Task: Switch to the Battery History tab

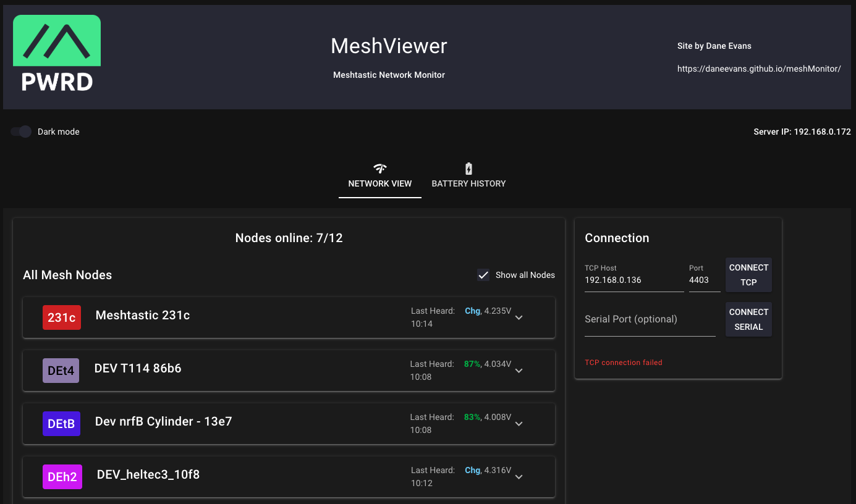Action: coord(468,183)
